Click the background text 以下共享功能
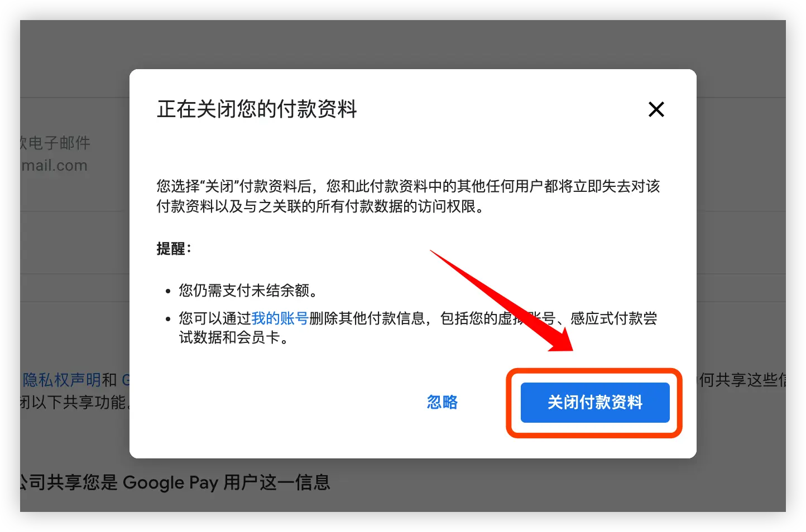This screenshot has height=532, width=806. click(x=78, y=403)
